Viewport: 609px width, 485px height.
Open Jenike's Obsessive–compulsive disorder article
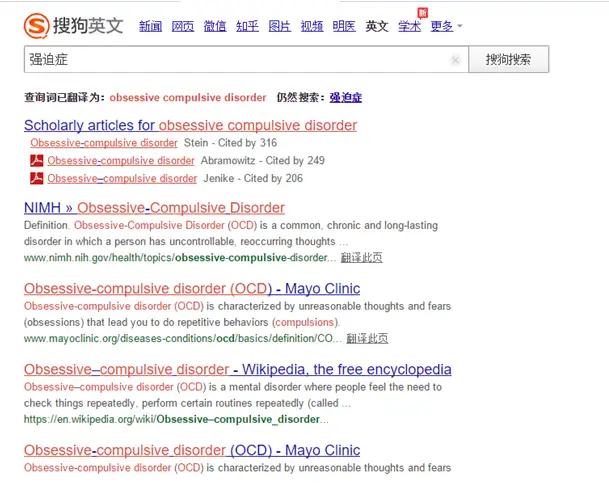[x=122, y=179]
